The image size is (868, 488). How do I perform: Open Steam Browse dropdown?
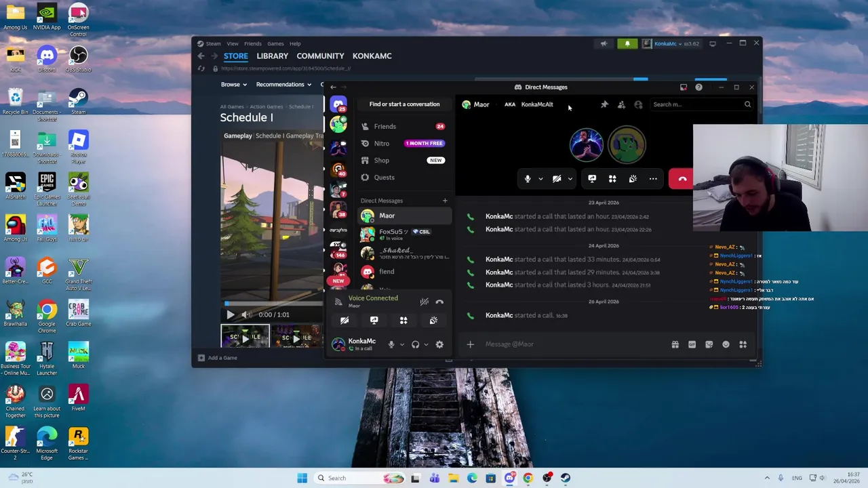coord(234,85)
